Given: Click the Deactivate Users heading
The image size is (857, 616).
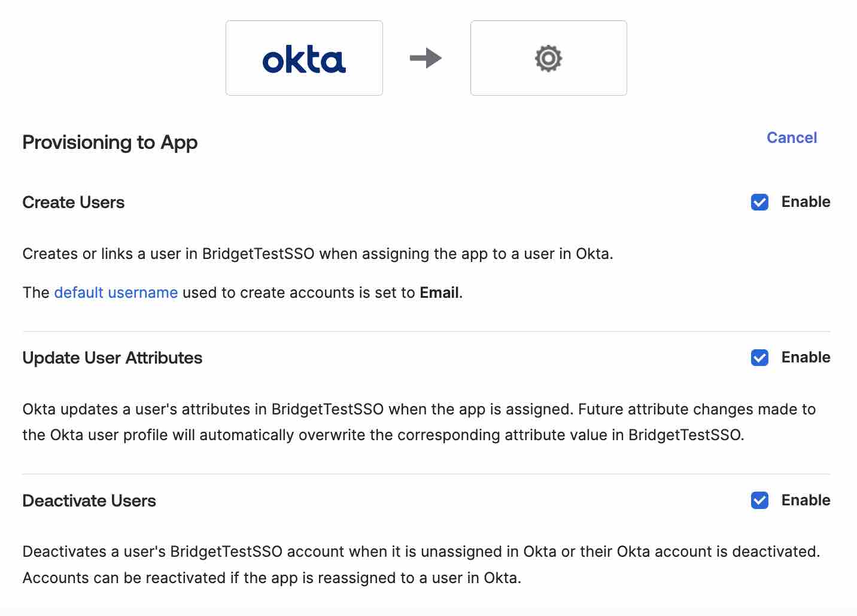Looking at the screenshot, I should (x=89, y=501).
